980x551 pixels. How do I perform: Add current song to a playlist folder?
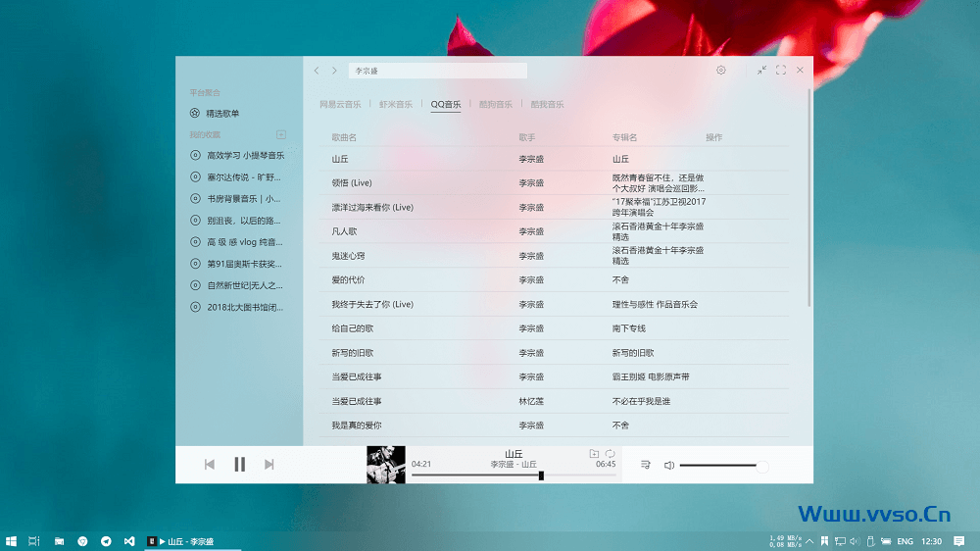[x=593, y=454]
